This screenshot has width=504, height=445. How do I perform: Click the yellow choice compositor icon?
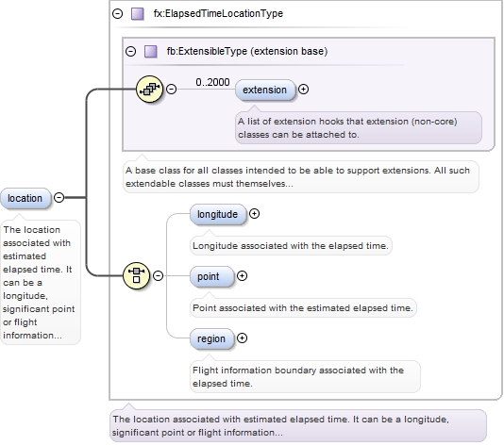(136, 275)
